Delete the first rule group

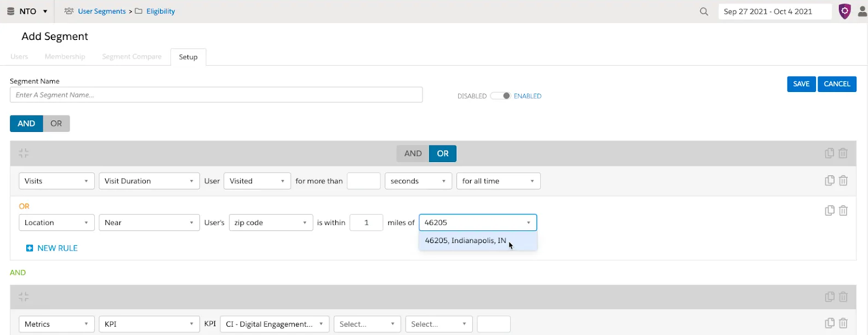[843, 153]
